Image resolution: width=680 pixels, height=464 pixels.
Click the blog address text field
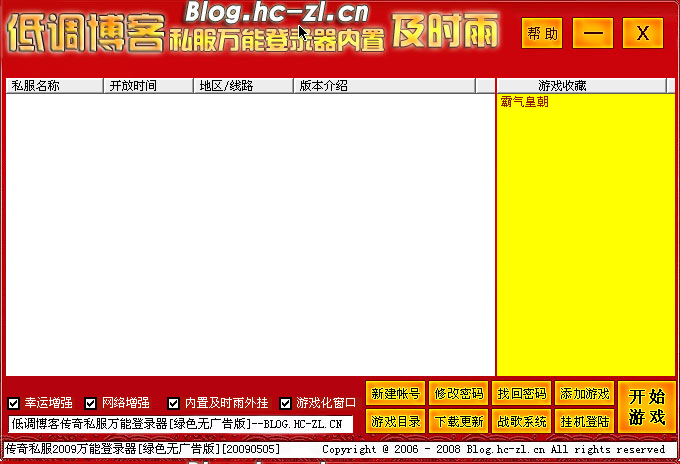180,424
